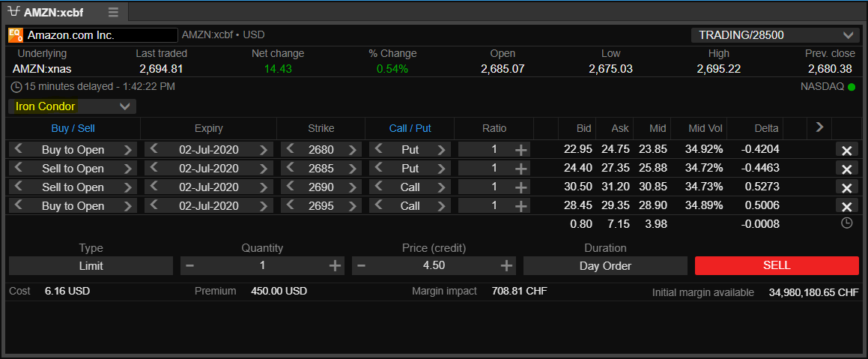
Task: Switch Put to Call on 2685 leg
Action: coord(441,169)
